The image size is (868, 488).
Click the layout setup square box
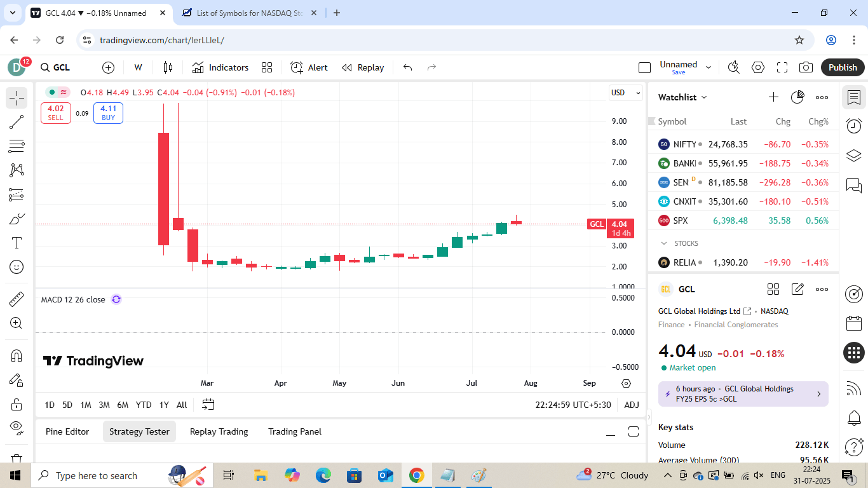645,67
